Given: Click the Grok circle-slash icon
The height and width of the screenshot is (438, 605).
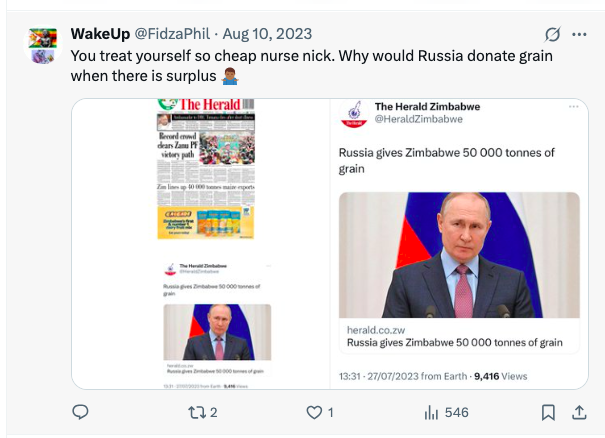Looking at the screenshot, I should (x=552, y=34).
